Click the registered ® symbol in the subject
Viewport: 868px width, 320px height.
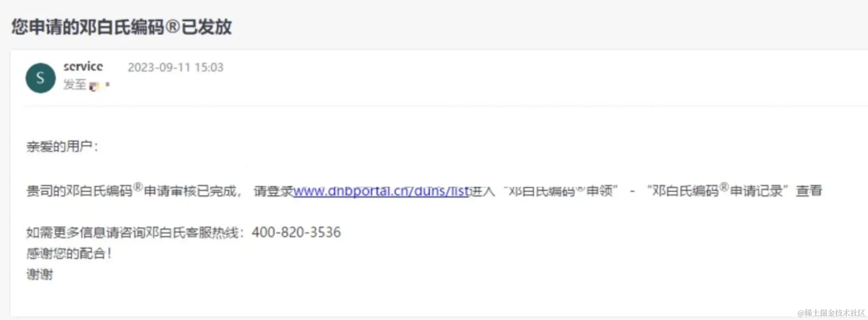click(x=172, y=27)
